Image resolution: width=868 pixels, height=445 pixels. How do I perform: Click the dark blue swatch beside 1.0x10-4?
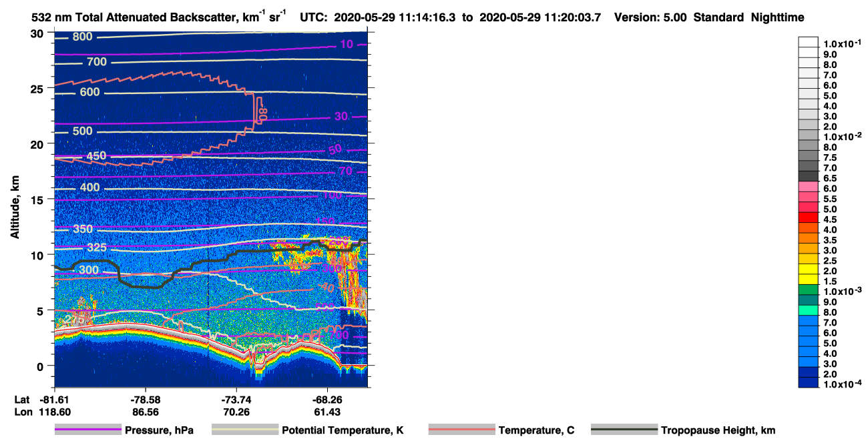click(x=809, y=382)
